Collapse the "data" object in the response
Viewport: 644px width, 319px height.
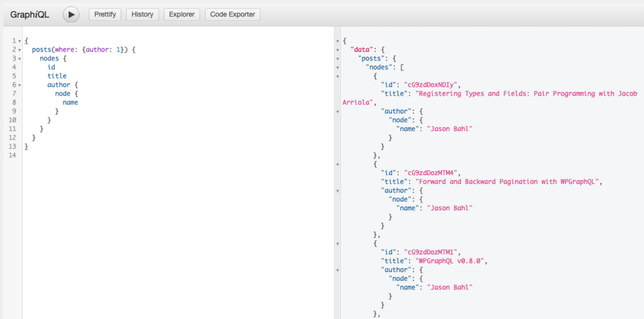338,50
